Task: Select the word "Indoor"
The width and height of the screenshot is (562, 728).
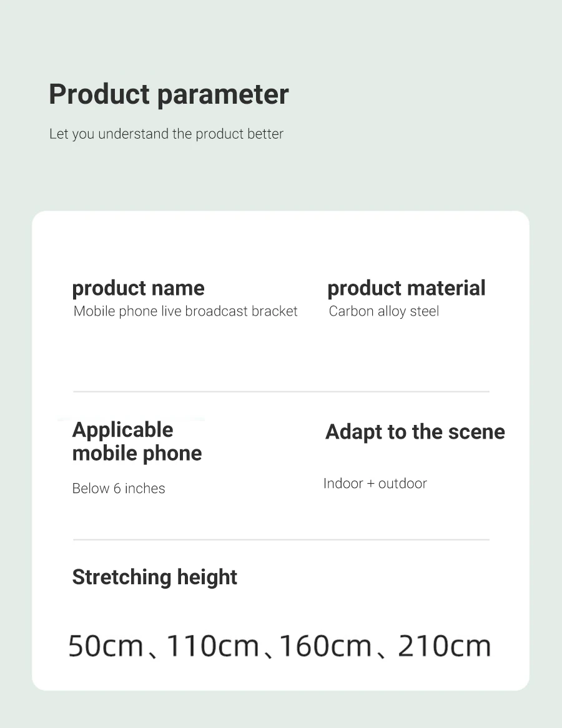Action: coord(343,484)
